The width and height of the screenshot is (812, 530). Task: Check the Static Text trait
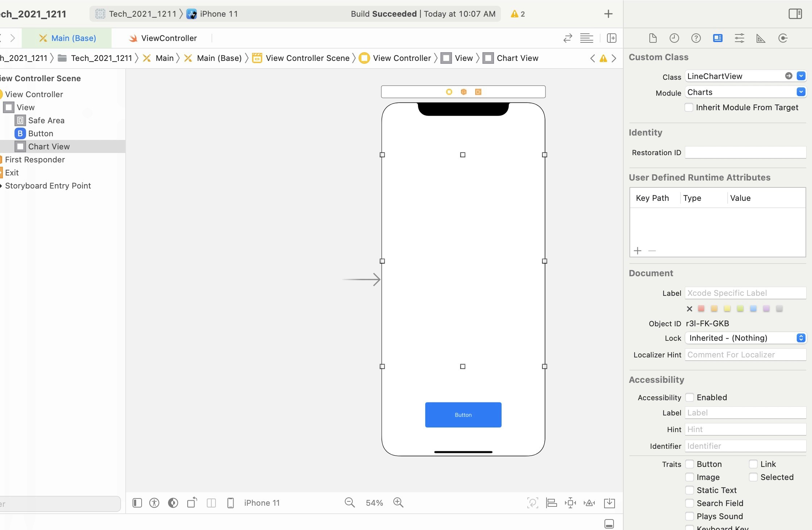coord(690,490)
